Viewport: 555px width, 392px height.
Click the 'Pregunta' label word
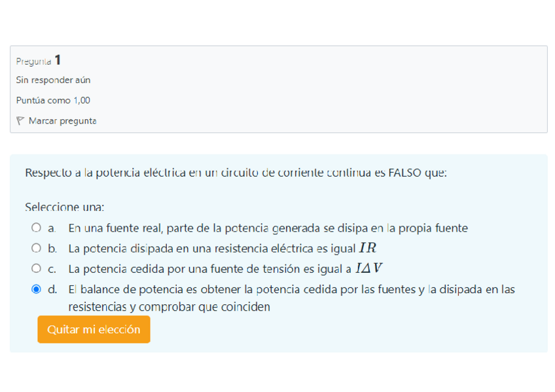point(33,62)
